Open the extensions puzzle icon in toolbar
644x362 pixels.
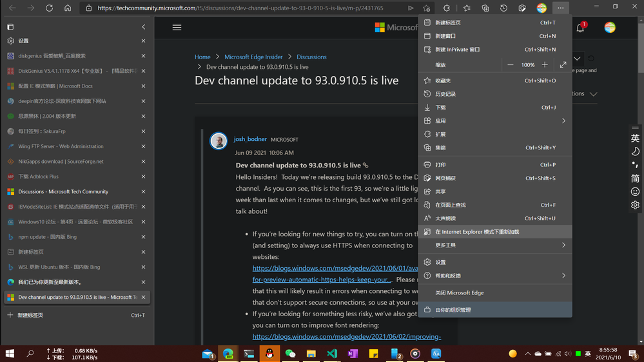tap(447, 8)
